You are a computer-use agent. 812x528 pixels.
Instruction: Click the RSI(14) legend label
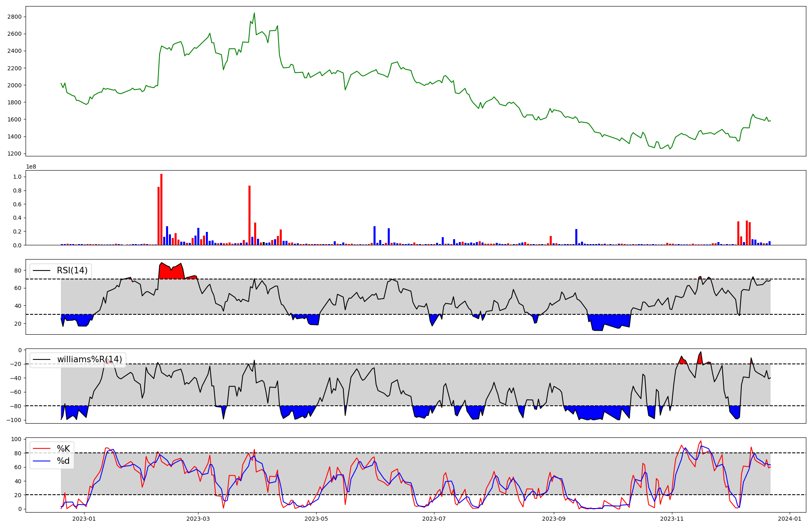(72, 270)
